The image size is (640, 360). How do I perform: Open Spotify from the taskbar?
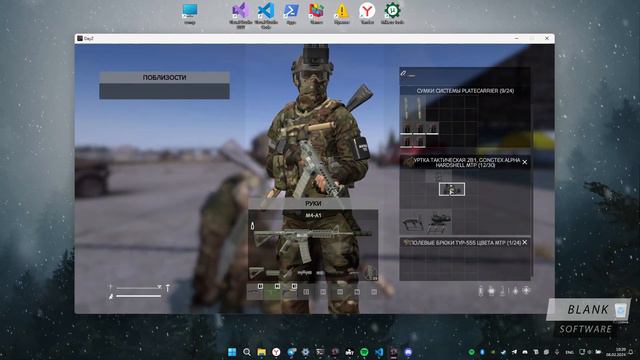tap(364, 352)
